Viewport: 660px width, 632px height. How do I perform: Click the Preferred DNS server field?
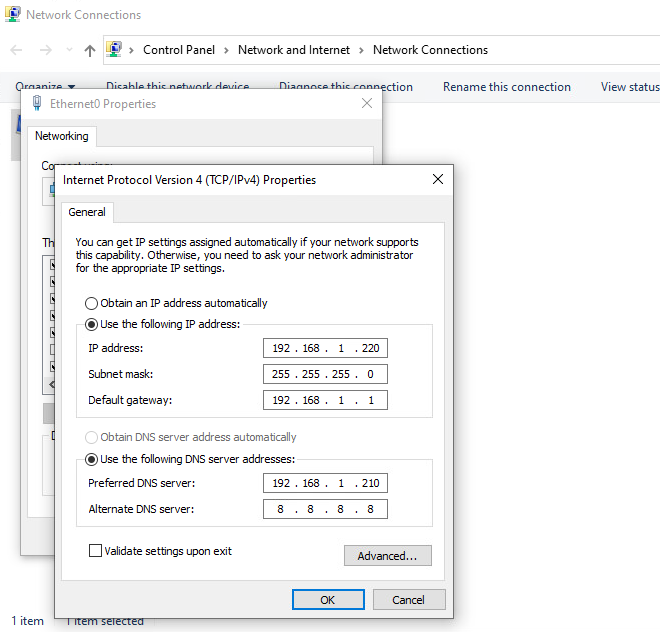[325, 483]
